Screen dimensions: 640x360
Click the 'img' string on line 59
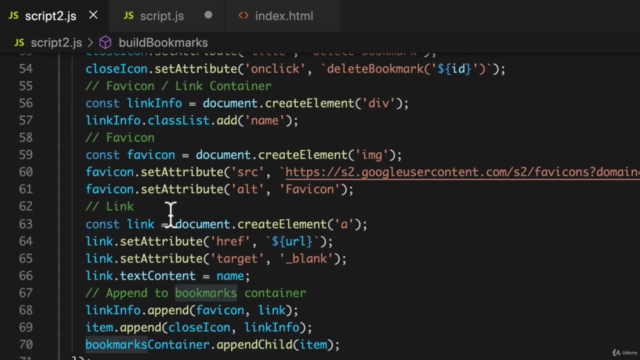[371, 155]
